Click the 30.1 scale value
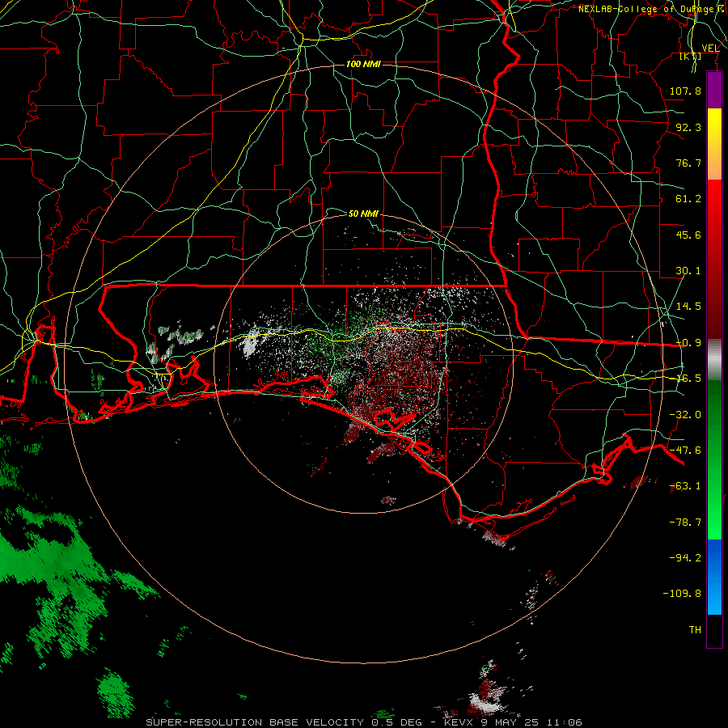Screen dimensions: 728x728 [688, 271]
